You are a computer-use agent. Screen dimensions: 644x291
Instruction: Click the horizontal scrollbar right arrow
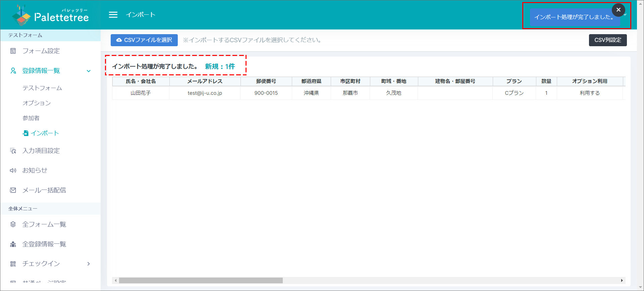pos(622,281)
